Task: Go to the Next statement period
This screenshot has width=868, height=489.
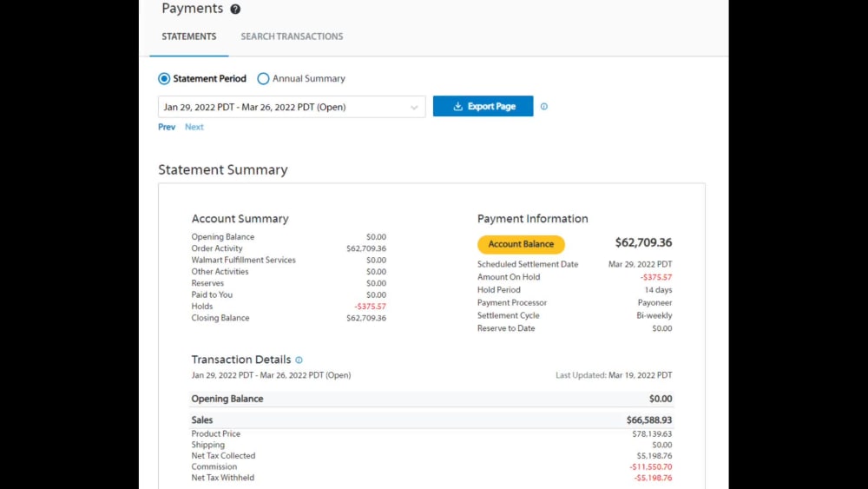Action: [x=194, y=127]
